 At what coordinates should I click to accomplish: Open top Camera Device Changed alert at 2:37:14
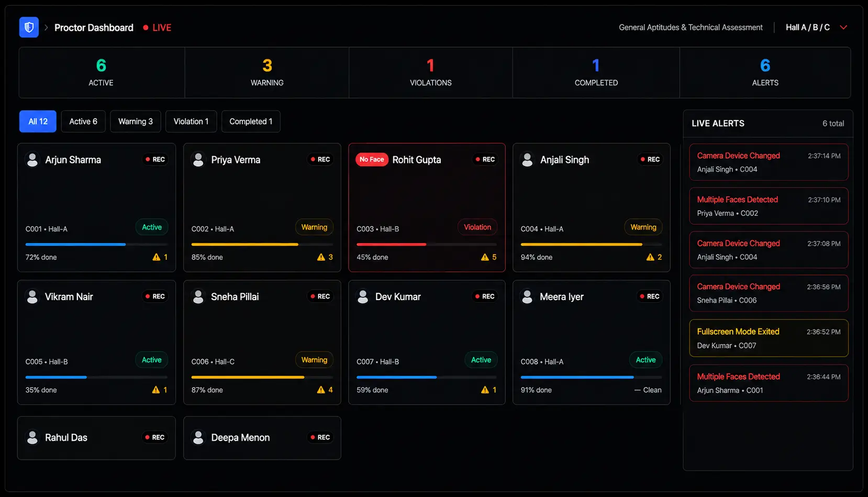(x=769, y=162)
